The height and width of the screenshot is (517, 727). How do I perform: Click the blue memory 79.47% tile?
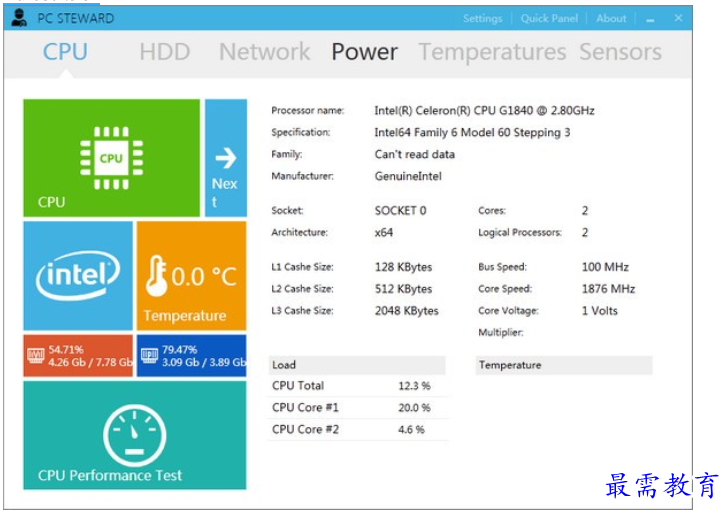click(191, 356)
